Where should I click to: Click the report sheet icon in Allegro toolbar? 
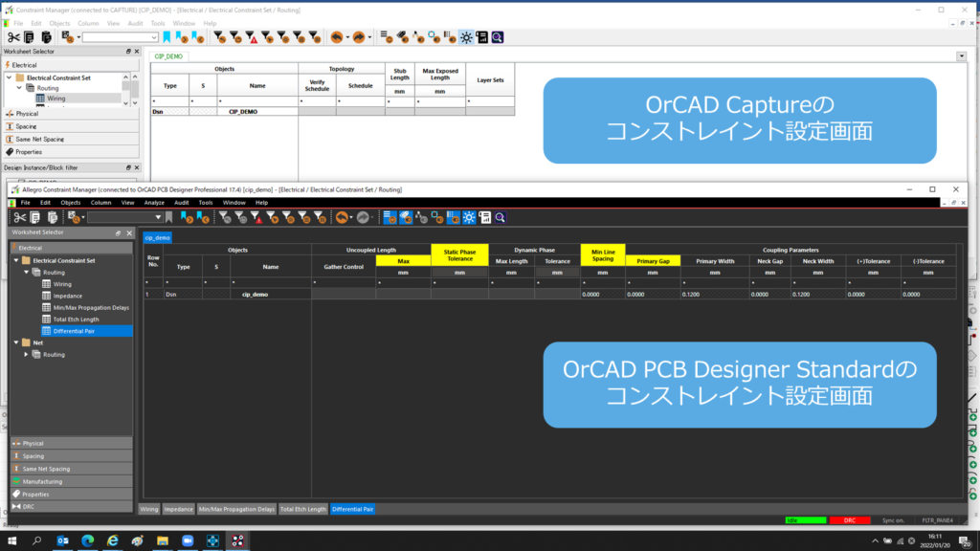click(484, 217)
